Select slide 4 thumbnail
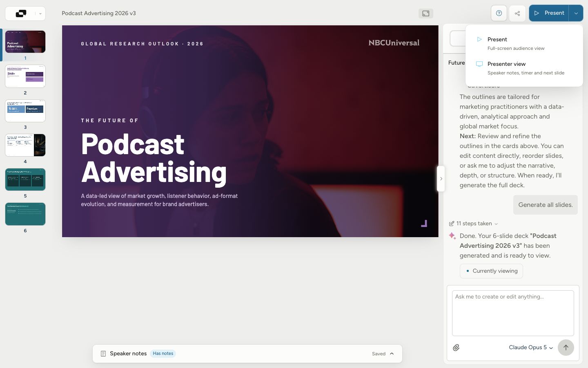The image size is (588, 368). (25, 145)
